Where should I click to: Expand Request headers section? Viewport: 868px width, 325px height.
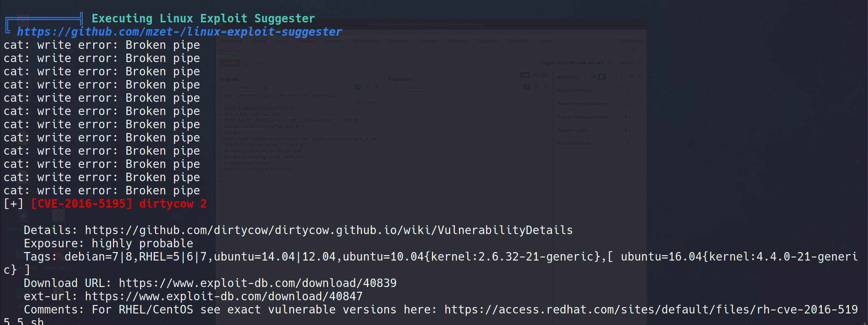click(x=640, y=143)
